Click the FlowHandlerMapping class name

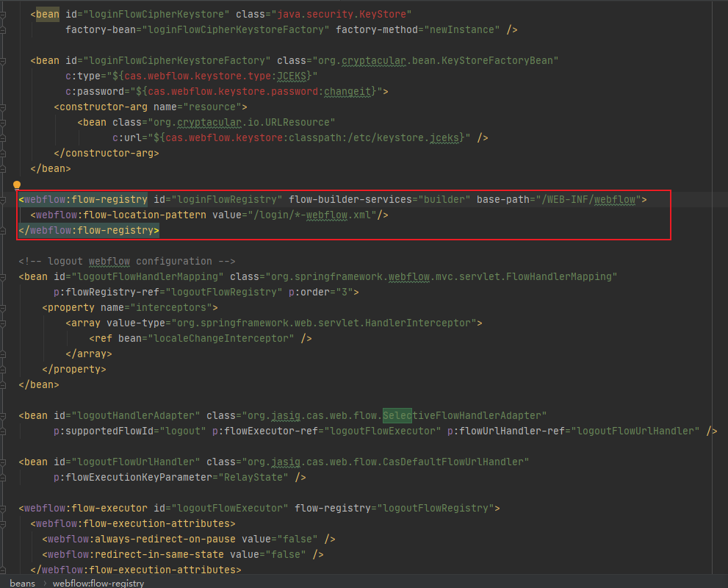click(x=559, y=277)
